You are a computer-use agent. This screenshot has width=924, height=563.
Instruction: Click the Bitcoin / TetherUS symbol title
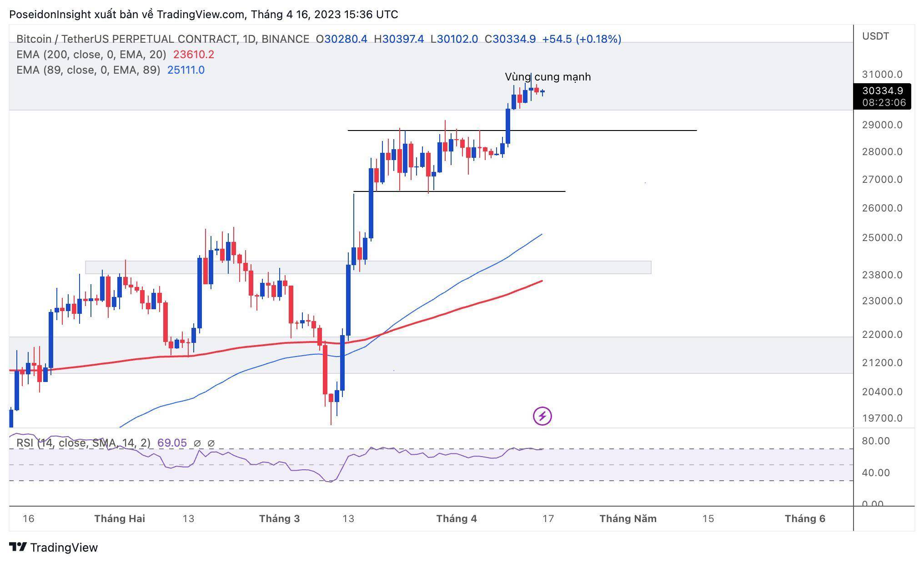pos(163,39)
